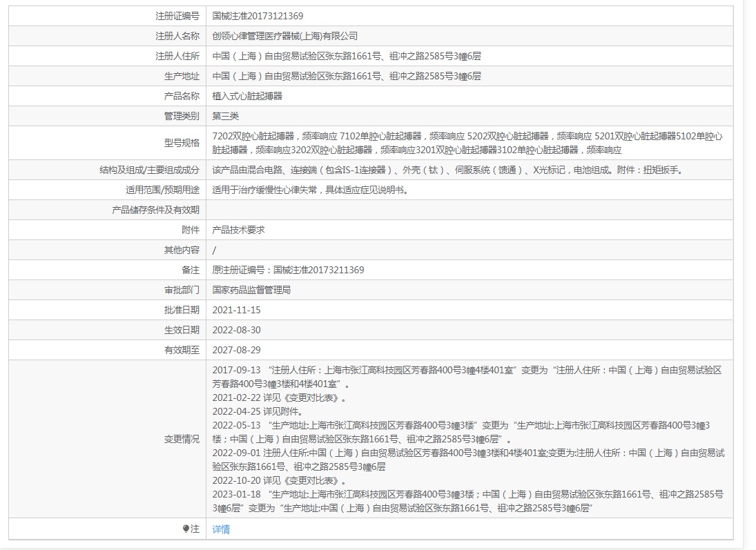Click the 产品技术要求 attachment text
756x550 pixels.
pyautogui.click(x=239, y=230)
